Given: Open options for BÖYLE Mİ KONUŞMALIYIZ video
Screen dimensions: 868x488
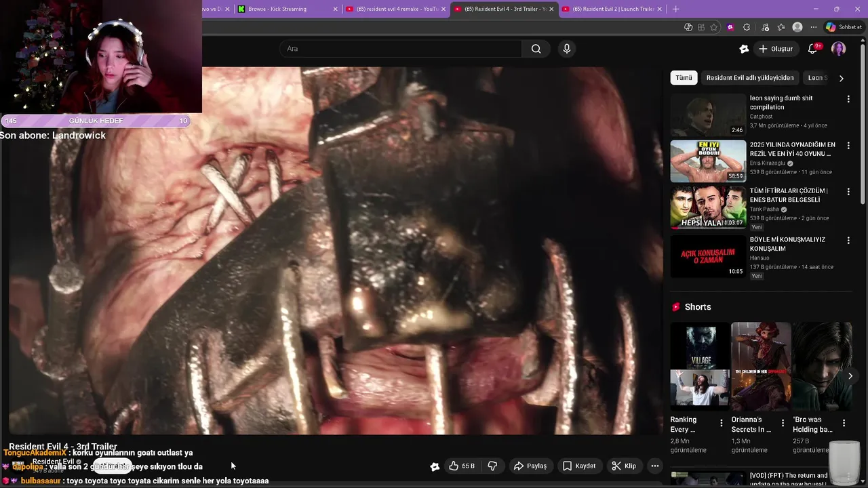Looking at the screenshot, I should pyautogui.click(x=848, y=241).
